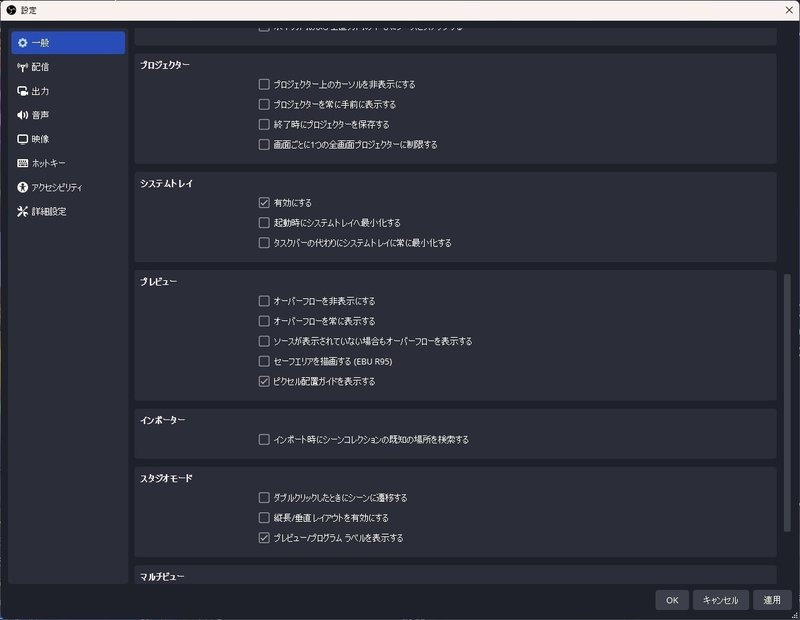
Task: Open the アクセシビリティ tab
Action: click(68, 187)
